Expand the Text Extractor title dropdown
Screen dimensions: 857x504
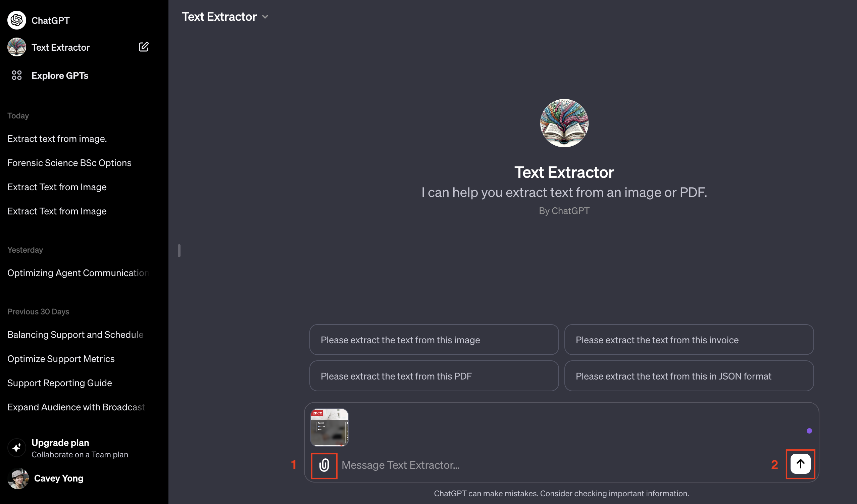click(x=264, y=16)
